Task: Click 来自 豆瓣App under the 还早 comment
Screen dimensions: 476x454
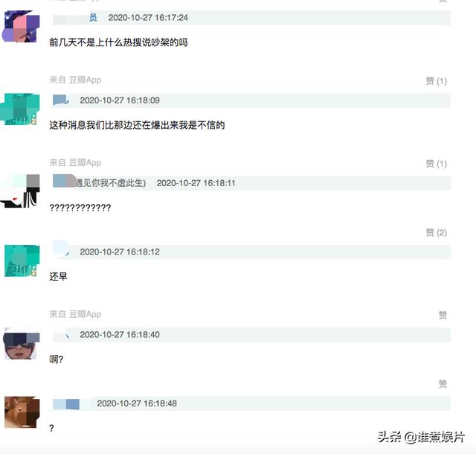Action: coord(75,314)
